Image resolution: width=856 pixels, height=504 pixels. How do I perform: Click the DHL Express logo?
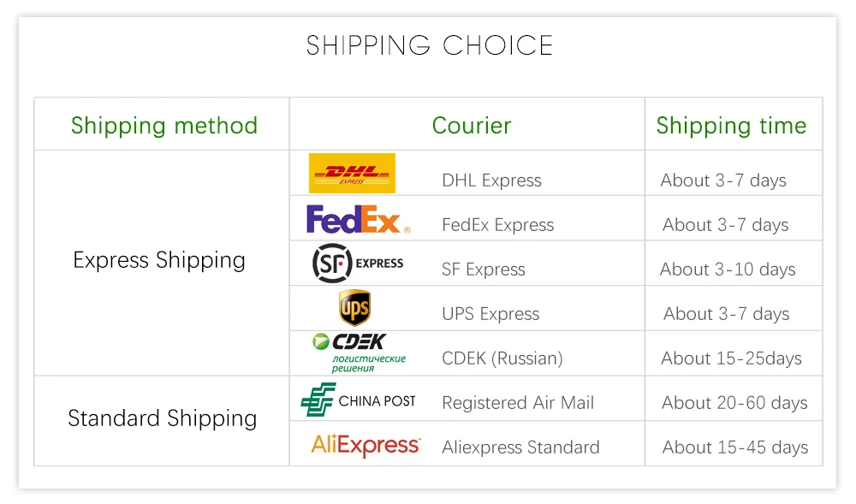pos(352,173)
